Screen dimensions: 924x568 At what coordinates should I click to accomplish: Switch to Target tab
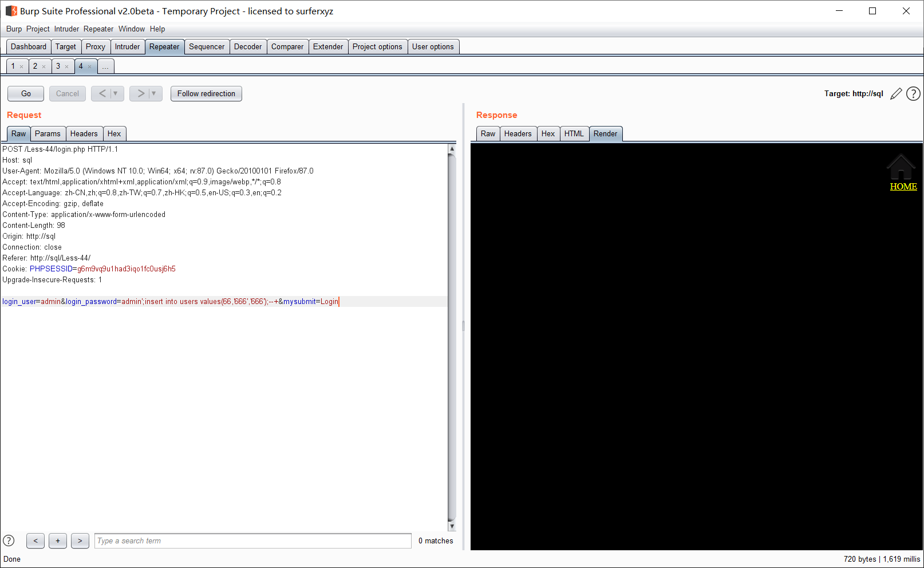point(66,47)
